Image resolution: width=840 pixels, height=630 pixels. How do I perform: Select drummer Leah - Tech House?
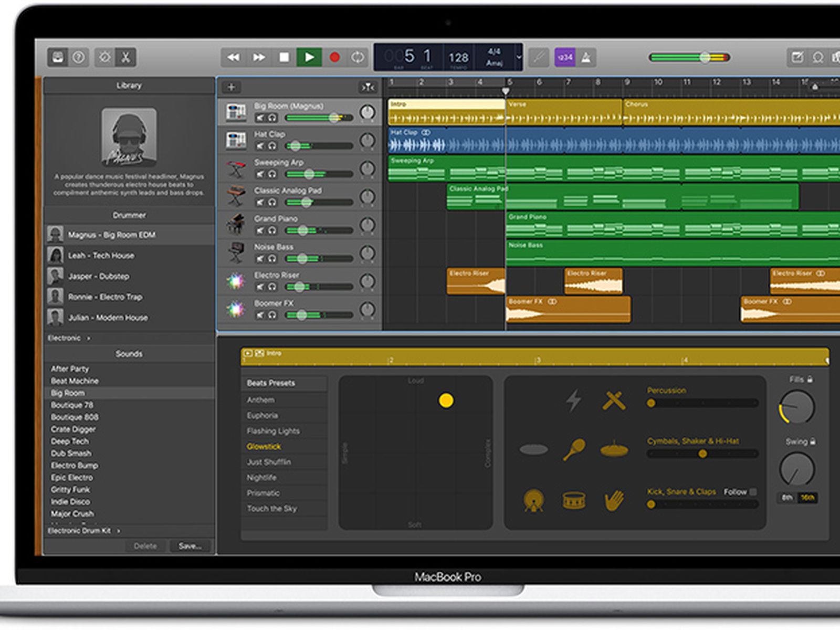pyautogui.click(x=129, y=256)
